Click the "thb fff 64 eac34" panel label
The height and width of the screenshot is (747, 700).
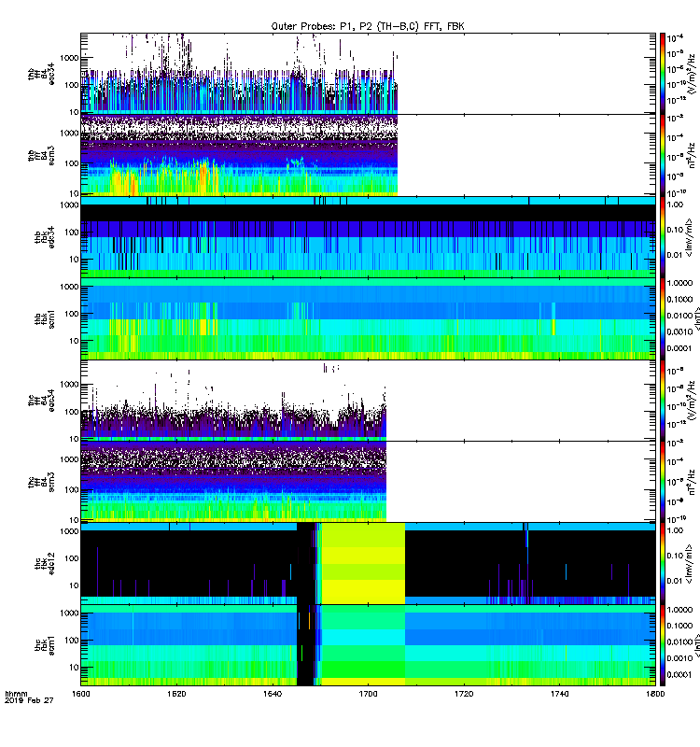pos(41,74)
